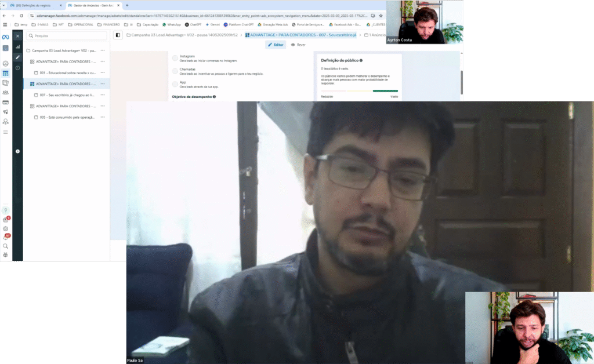594x364 pixels.
Task: Expand the dark sidebar with arrow button
Action: [17, 151]
